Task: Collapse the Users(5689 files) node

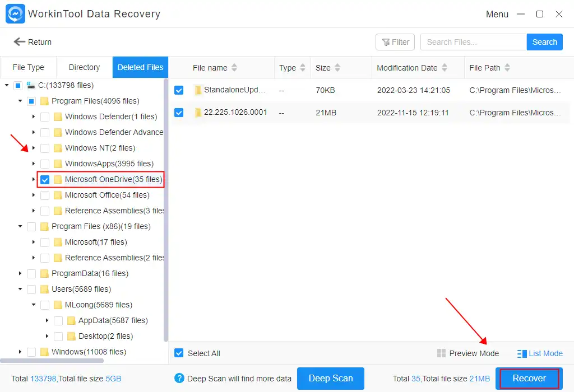Action: pyautogui.click(x=20, y=289)
